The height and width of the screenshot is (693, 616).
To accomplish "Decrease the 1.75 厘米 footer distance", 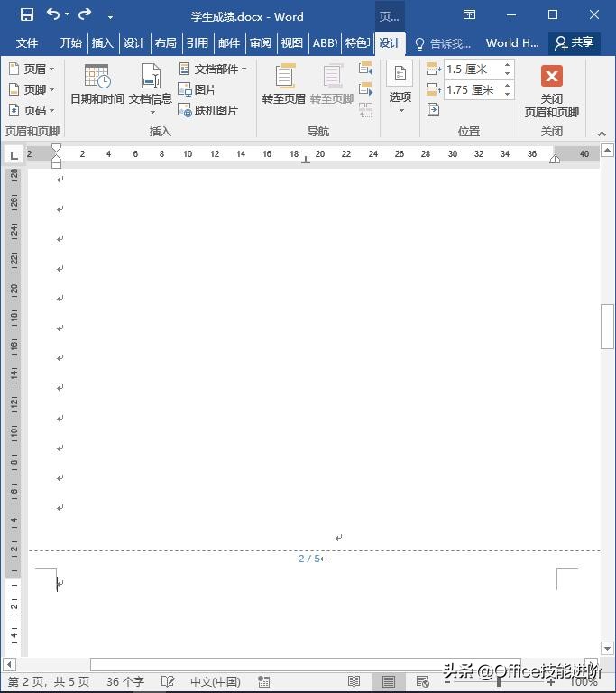I will (x=507, y=94).
